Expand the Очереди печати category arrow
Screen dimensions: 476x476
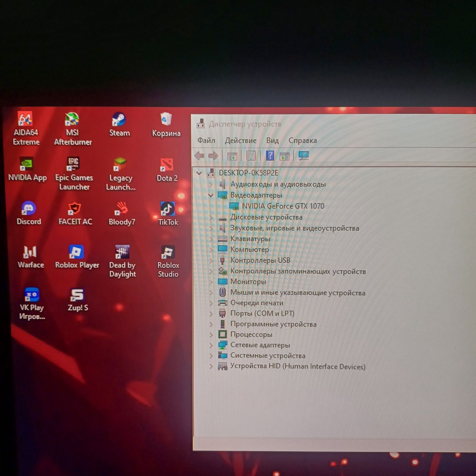point(211,303)
